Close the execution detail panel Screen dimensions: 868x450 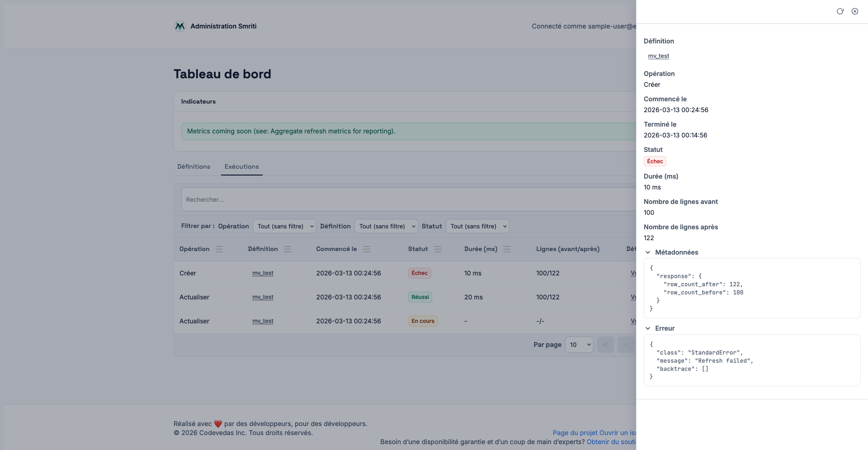[x=855, y=11]
